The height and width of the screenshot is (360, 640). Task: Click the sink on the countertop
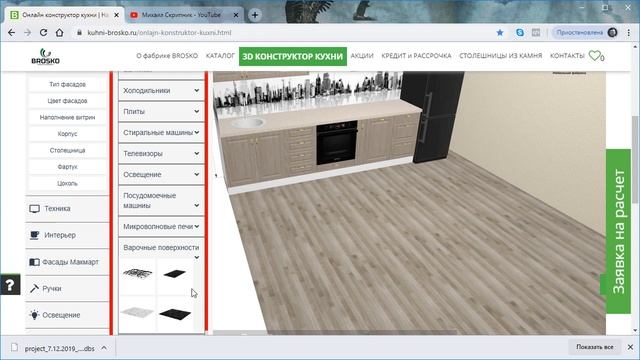(x=247, y=122)
